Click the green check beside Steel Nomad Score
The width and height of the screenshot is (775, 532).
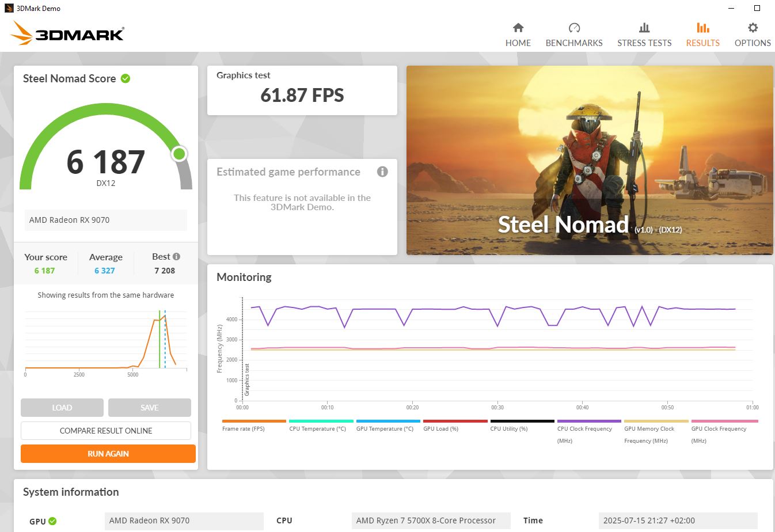tap(126, 78)
